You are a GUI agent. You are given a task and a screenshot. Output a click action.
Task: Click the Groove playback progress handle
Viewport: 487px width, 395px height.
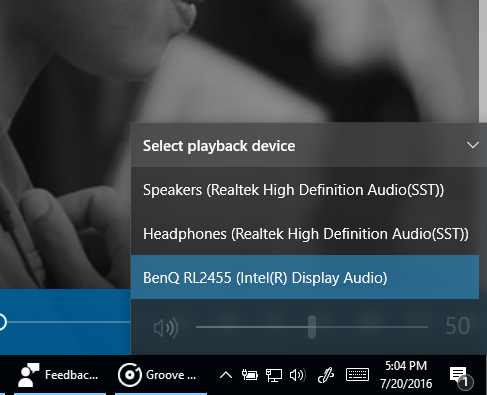pos(1,322)
